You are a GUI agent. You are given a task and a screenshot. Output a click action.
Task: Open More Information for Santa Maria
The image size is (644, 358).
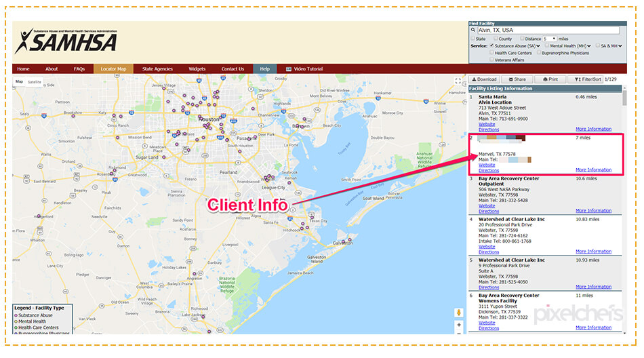593,129
